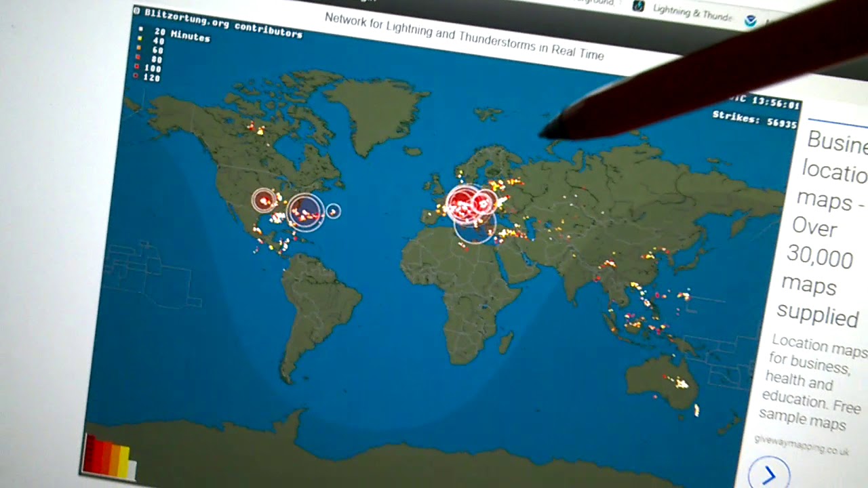Click the 'Network for Lightning and Thunderstorms' heading
Image resolution: width=868 pixels, height=488 pixels.
(464, 35)
